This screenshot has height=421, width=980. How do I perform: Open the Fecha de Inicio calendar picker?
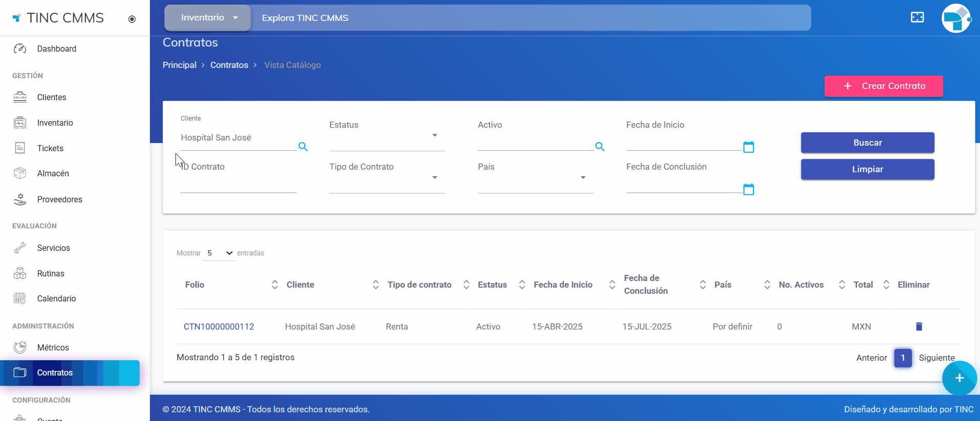pos(748,147)
